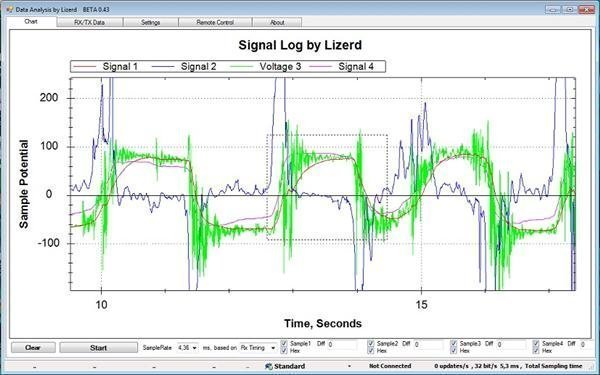Click the Total Sampling time status text
600x375 pixels.
[x=553, y=366]
